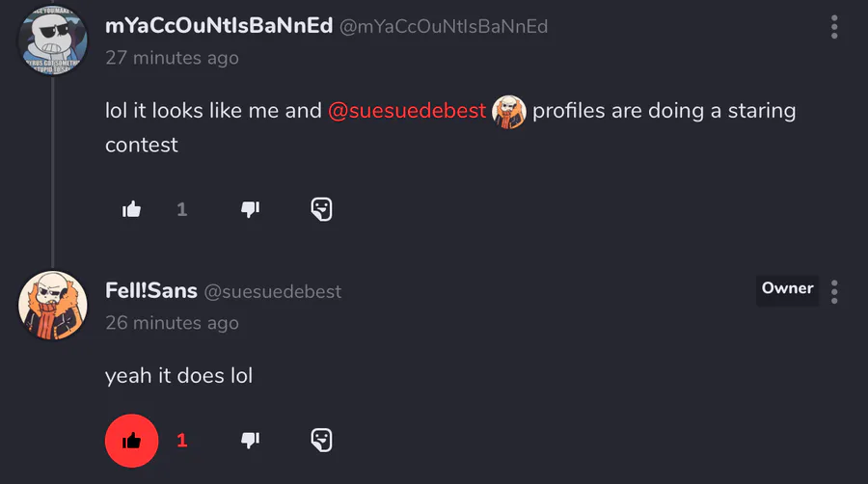Click the Owner badge on Fell!Sans's reply
The image size is (868, 484).
pyautogui.click(x=787, y=288)
